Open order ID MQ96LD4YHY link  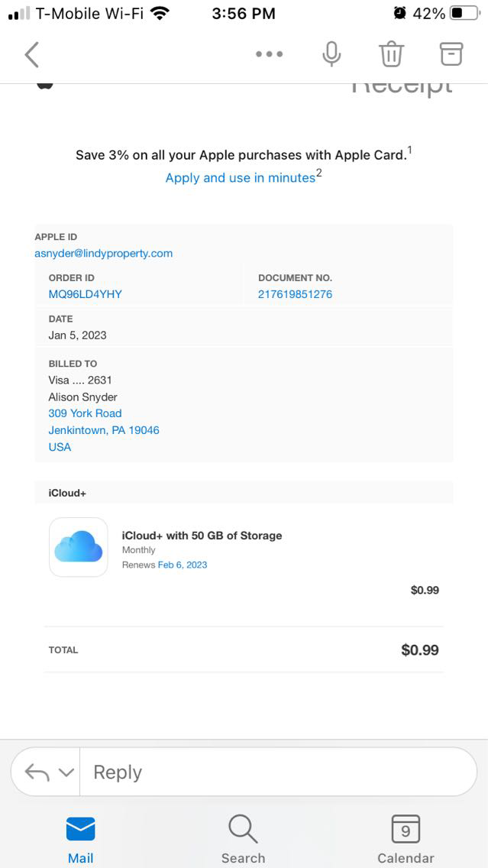(85, 294)
